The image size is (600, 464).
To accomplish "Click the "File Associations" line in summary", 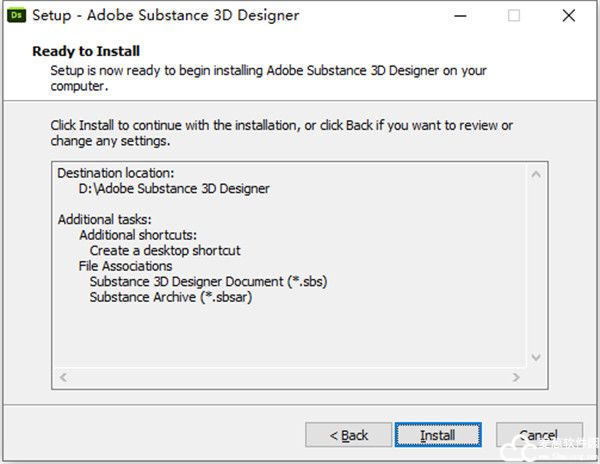I will (x=125, y=266).
